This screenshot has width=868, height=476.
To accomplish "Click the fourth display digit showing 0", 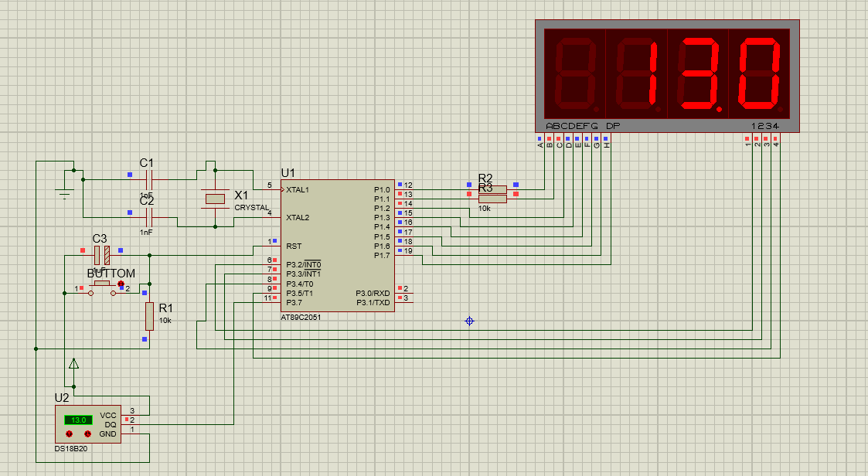I will tap(760, 75).
